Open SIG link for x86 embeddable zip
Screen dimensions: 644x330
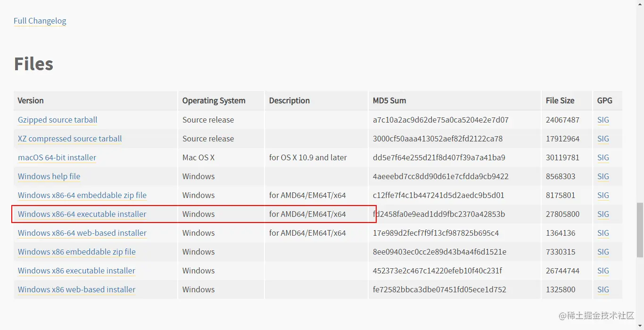click(x=603, y=252)
